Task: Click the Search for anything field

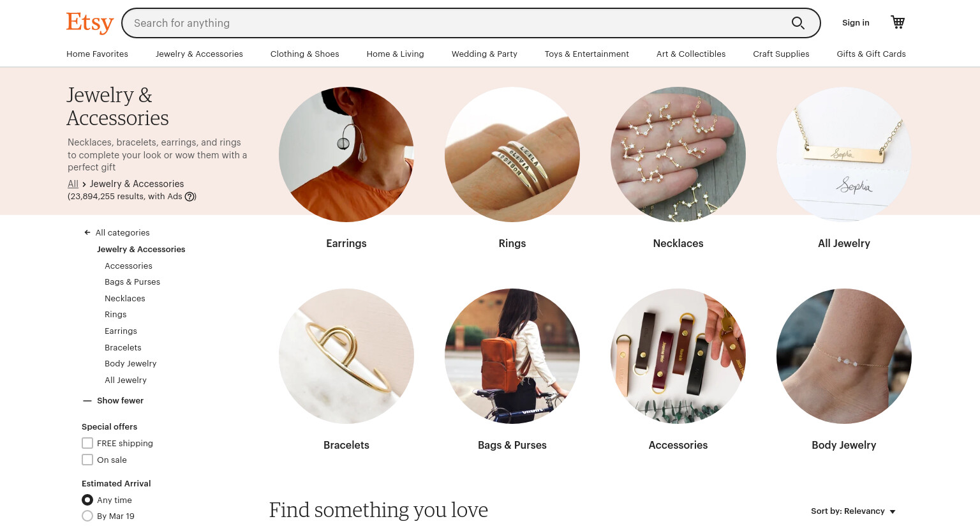Action: coord(456,23)
